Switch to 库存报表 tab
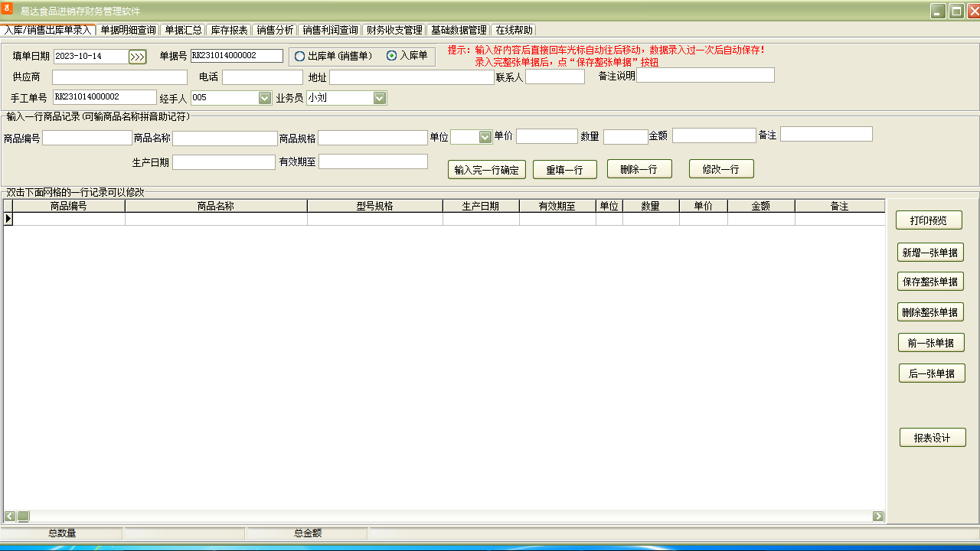 (229, 30)
